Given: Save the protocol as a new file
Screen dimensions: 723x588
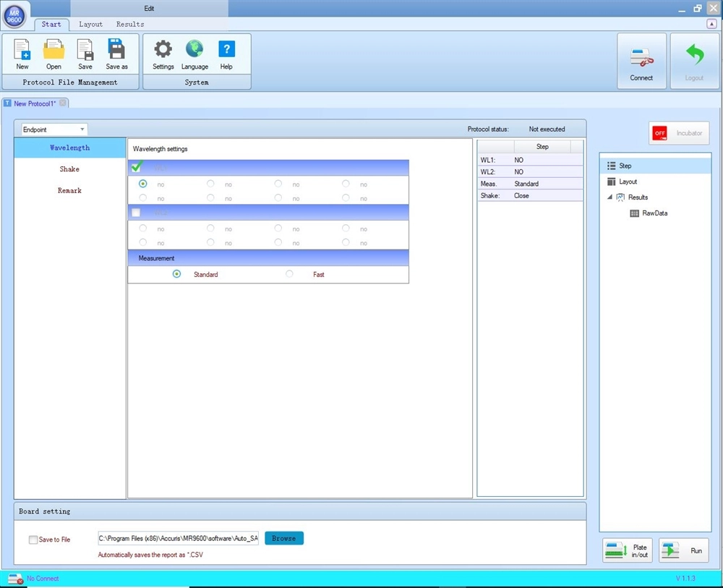Looking at the screenshot, I should coord(116,54).
